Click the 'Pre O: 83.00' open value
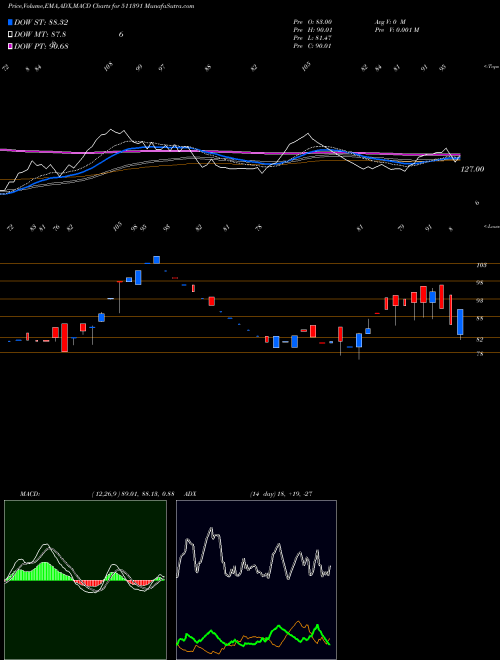The image size is (500, 660). 312,21
